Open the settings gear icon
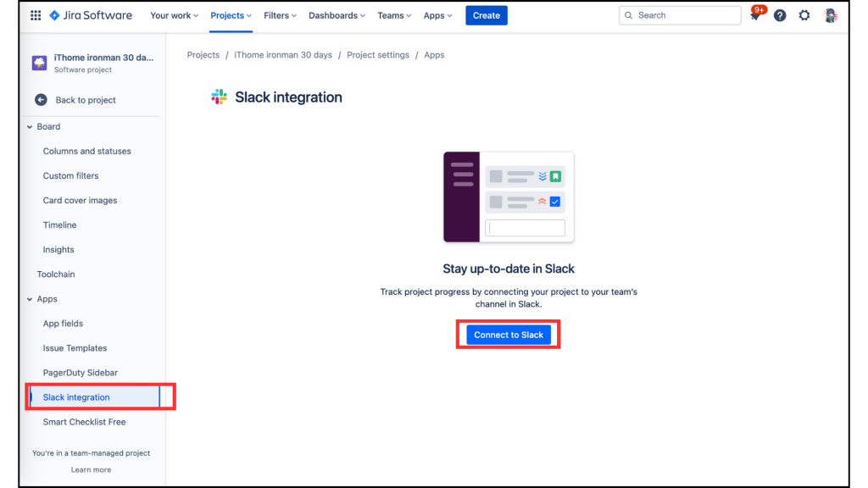The width and height of the screenshot is (868, 488). pos(804,15)
